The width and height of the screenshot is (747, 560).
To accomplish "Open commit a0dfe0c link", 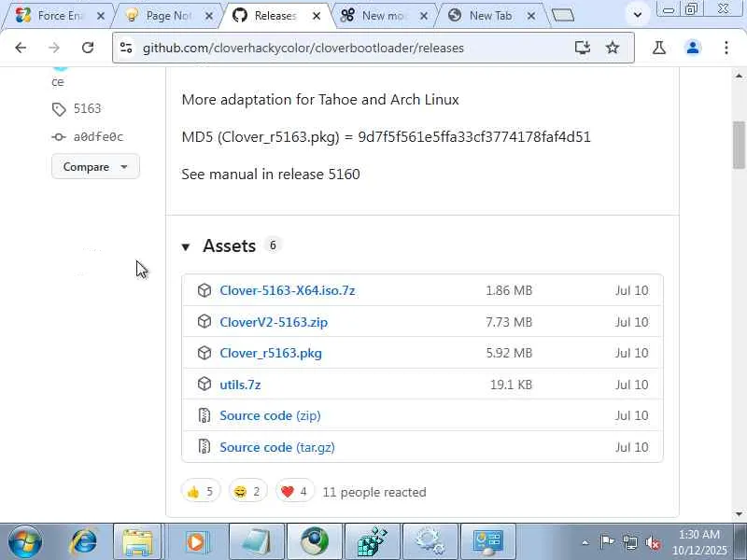I will pos(98,137).
